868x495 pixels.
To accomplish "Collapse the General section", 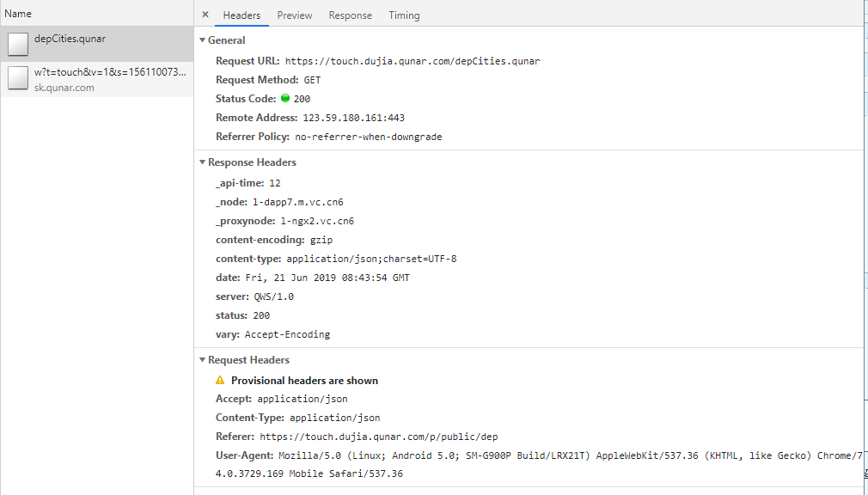I will (203, 40).
